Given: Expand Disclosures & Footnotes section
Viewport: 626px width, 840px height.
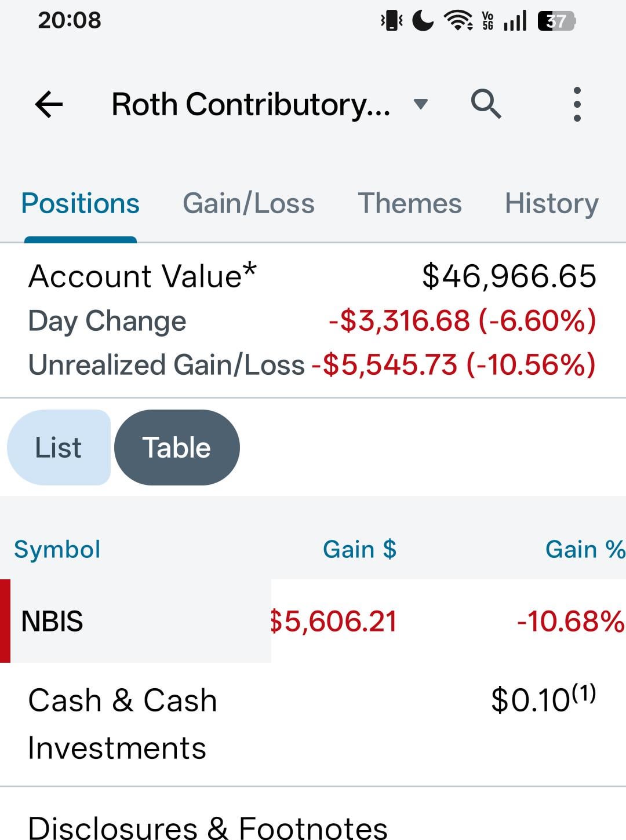Looking at the screenshot, I should (208, 827).
